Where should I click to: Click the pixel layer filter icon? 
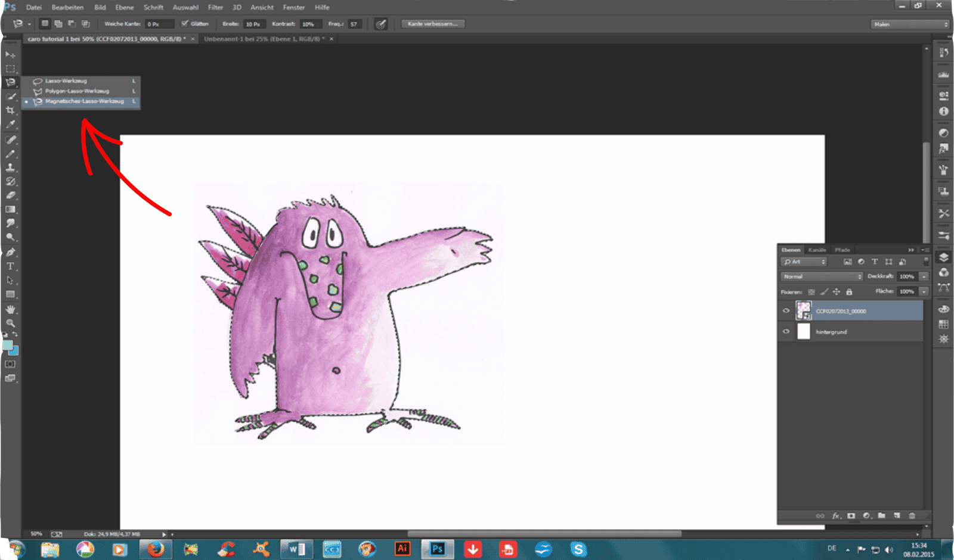(847, 262)
